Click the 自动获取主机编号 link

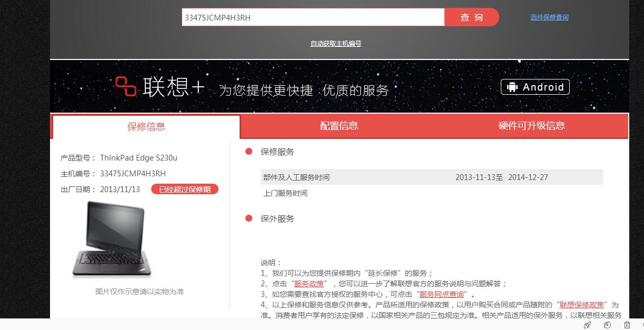336,44
